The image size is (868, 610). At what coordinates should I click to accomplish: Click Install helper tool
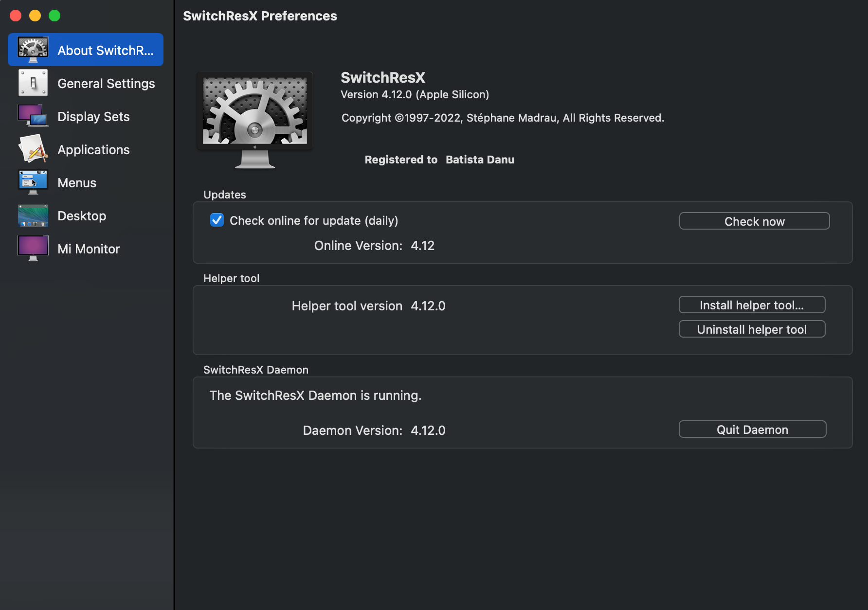pos(752,305)
